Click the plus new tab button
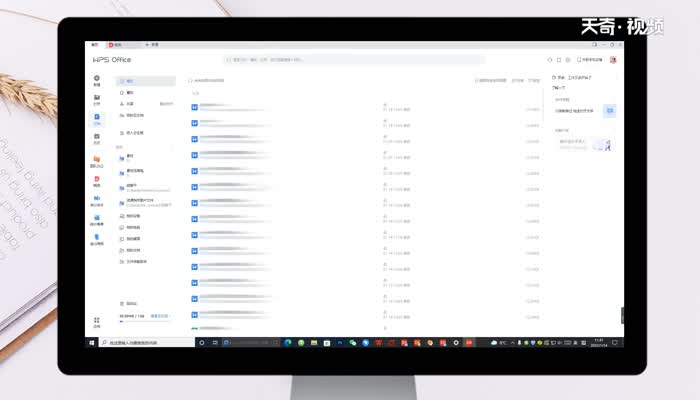700x400 pixels. (148, 45)
